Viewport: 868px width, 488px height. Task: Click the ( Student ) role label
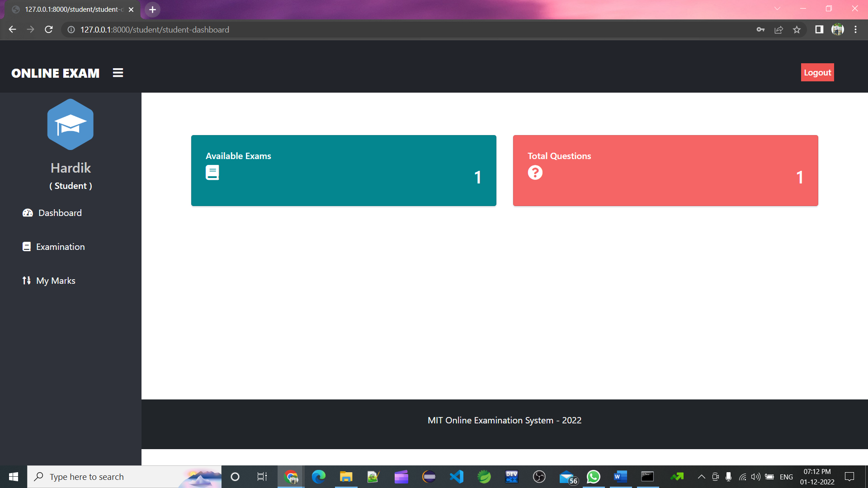pos(71,186)
